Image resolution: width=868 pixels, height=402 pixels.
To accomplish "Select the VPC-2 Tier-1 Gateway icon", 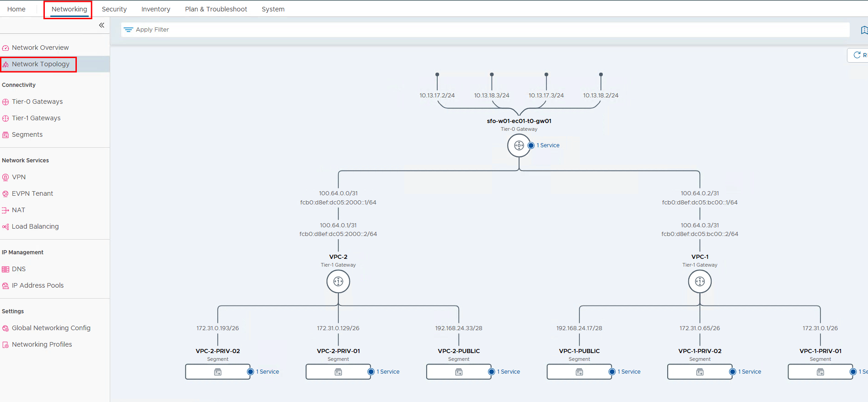I will click(x=338, y=281).
